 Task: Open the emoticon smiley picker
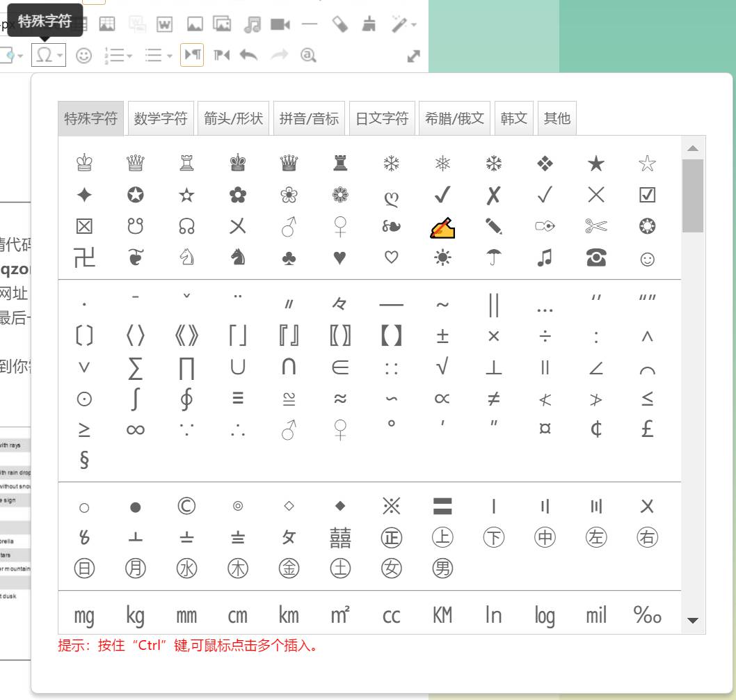tap(84, 56)
